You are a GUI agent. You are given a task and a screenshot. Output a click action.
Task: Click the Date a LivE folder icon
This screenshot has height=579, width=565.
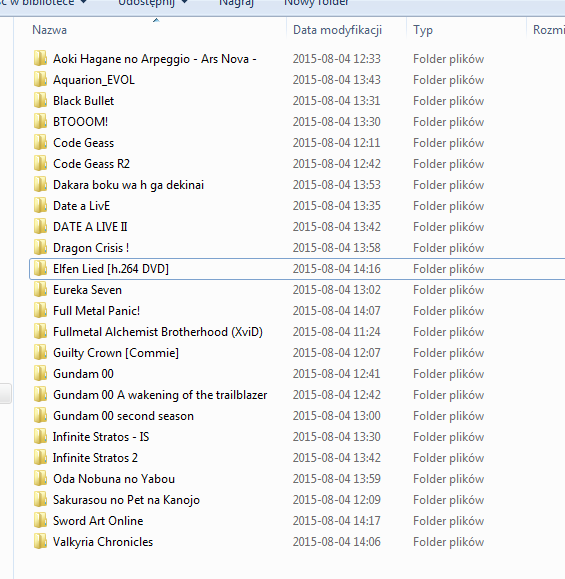click(x=40, y=206)
